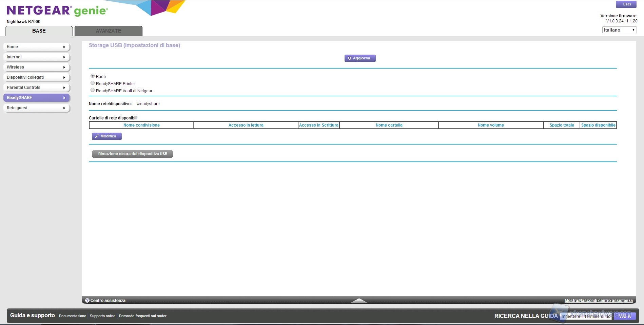Expand help center with the up arrow
Image resolution: width=644 pixels, height=325 pixels.
pyautogui.click(x=359, y=301)
